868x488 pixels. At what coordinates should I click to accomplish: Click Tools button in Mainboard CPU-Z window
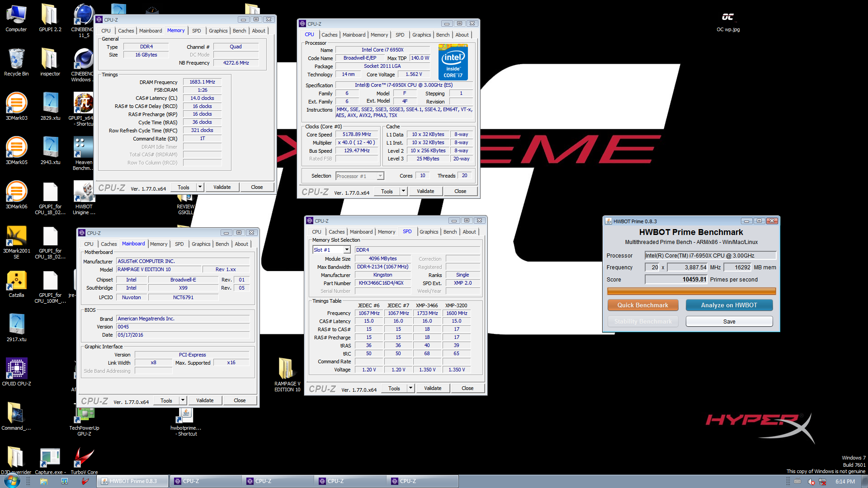click(x=166, y=400)
